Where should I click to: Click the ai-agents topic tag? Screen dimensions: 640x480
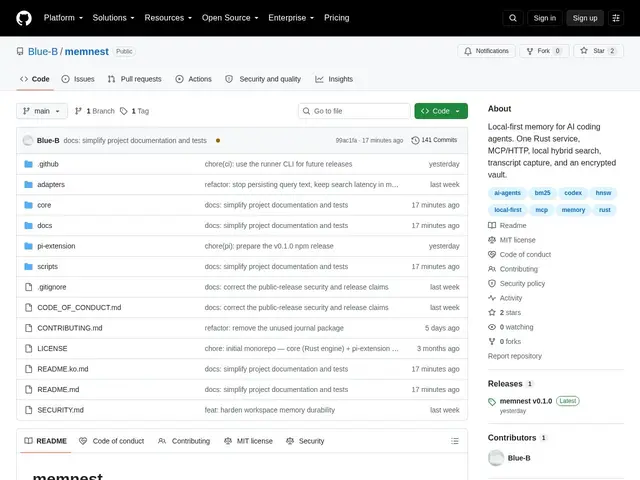point(507,193)
